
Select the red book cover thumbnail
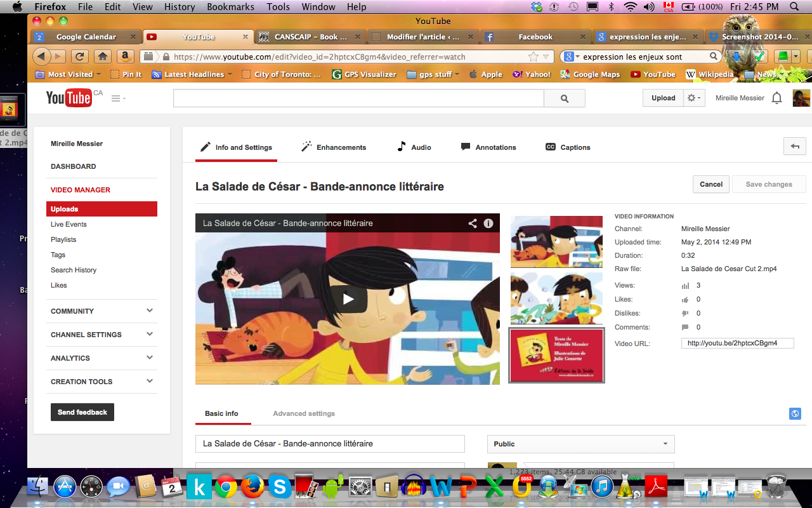(556, 356)
